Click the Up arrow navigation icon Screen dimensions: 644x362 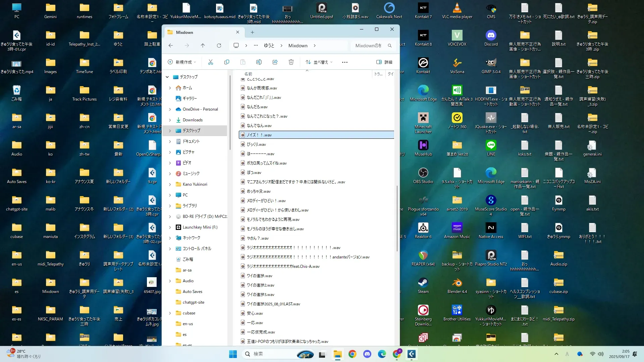[x=203, y=46]
